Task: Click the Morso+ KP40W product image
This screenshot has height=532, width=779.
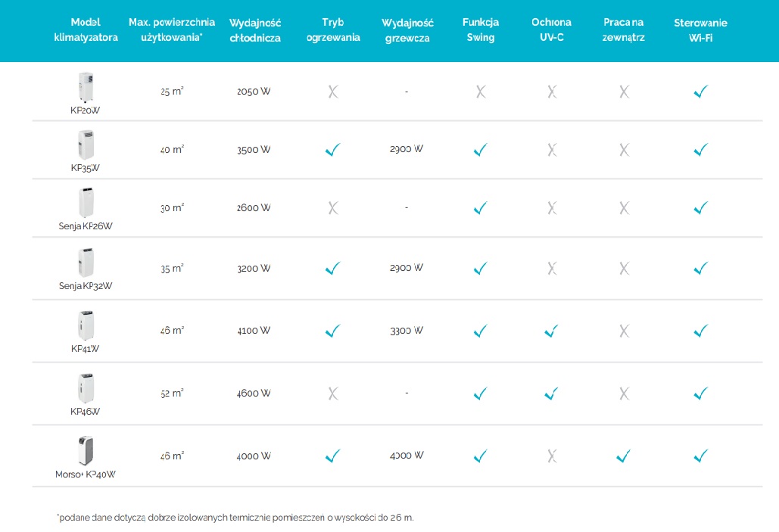Action: point(86,450)
